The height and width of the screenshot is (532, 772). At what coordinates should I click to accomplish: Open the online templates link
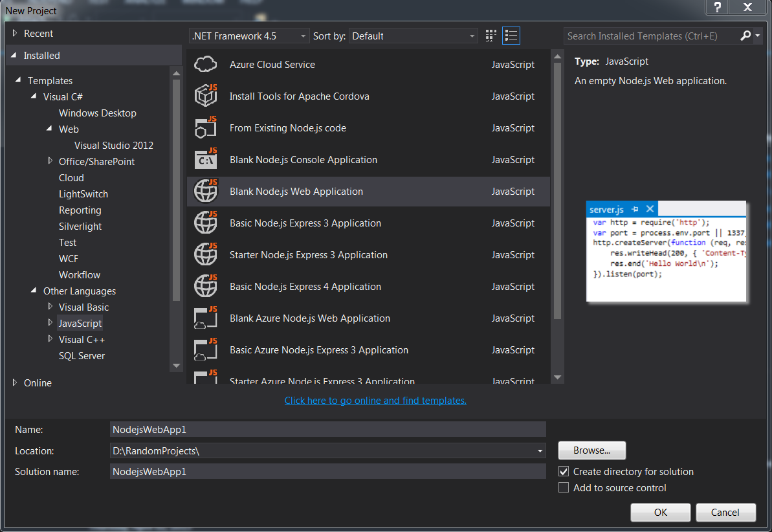375,400
